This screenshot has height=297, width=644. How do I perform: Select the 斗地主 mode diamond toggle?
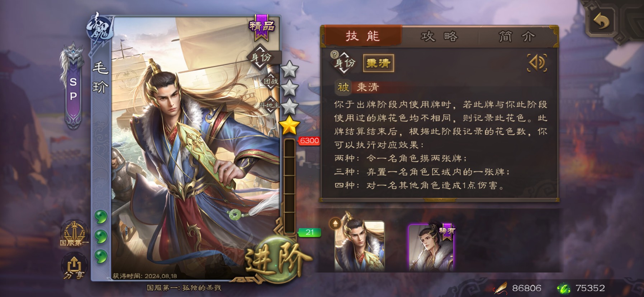[x=270, y=105]
